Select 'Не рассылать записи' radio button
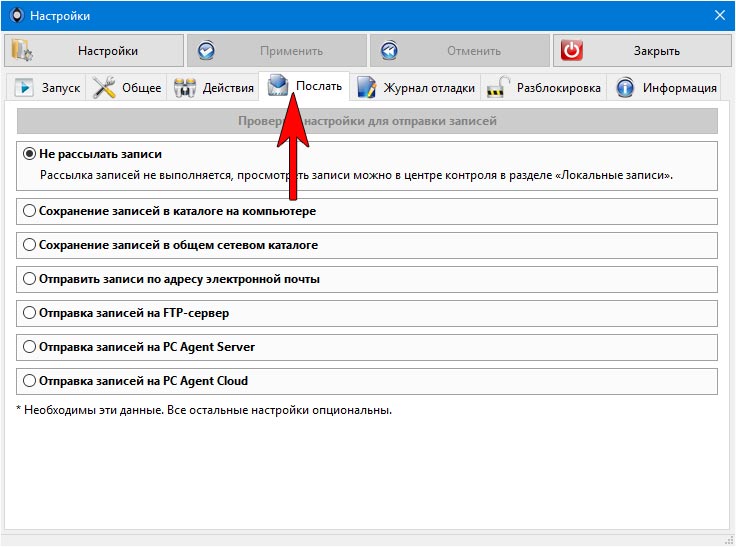Screen dimensions: 736x547 coord(29,155)
